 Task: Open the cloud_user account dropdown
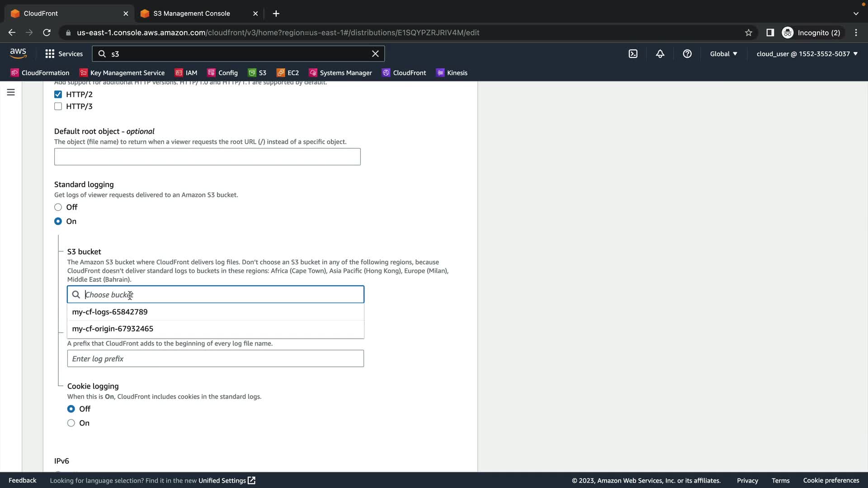[x=807, y=54]
